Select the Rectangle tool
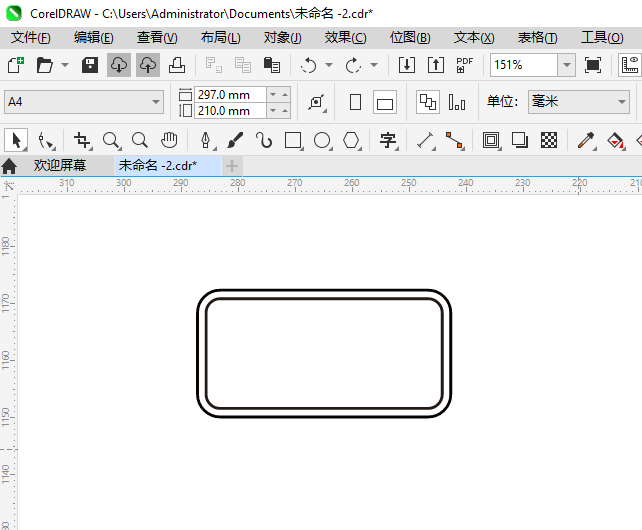The width and height of the screenshot is (642, 530). click(x=293, y=140)
